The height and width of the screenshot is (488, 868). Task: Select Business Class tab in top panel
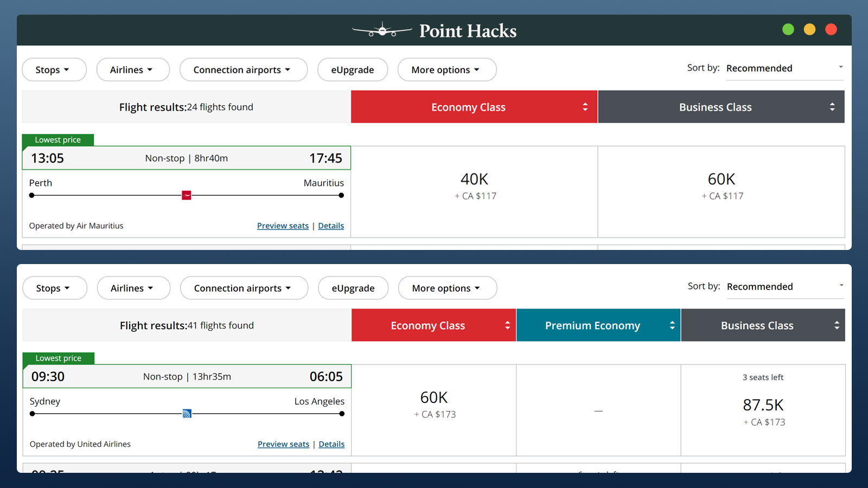[721, 107]
